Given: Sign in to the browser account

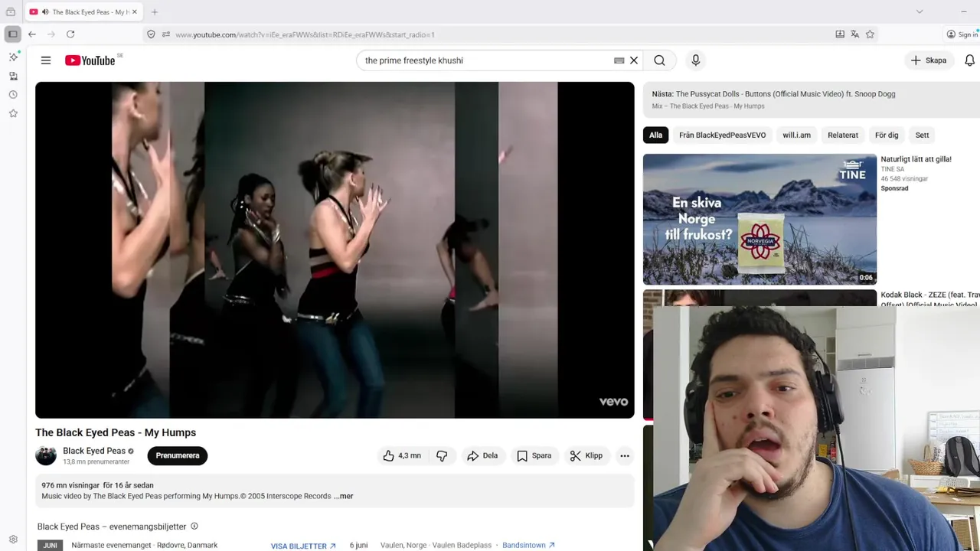Looking at the screenshot, I should pyautogui.click(x=962, y=34).
